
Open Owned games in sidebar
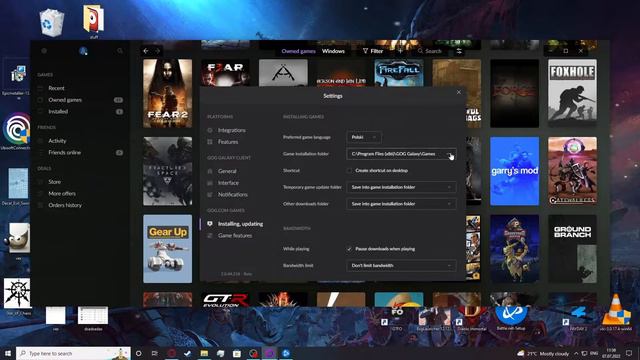tap(65, 100)
